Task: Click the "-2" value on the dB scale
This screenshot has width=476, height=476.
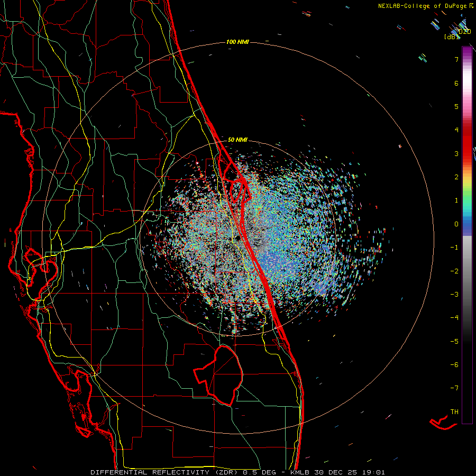Action: click(454, 271)
